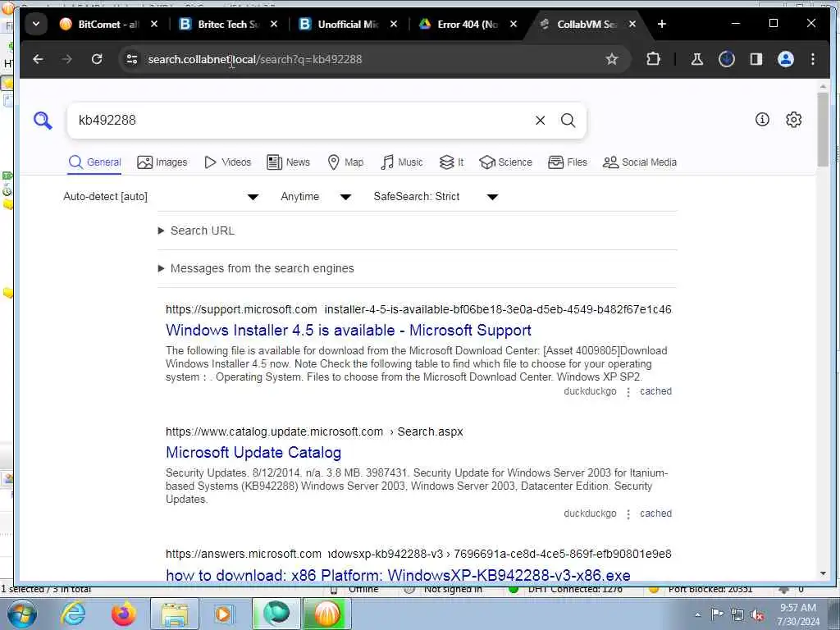Click the round blue extension icon
The width and height of the screenshot is (840, 630).
[x=727, y=59]
